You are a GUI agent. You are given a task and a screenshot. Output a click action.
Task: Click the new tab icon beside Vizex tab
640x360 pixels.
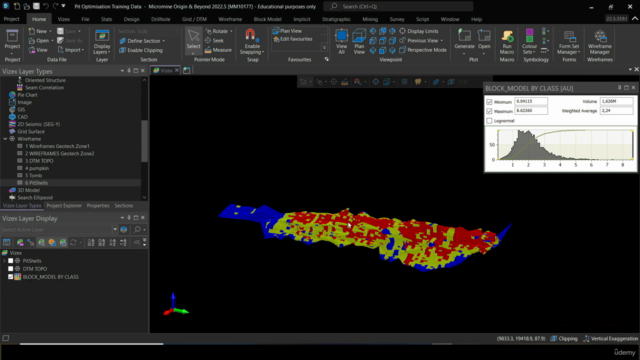pyautogui.click(x=187, y=70)
